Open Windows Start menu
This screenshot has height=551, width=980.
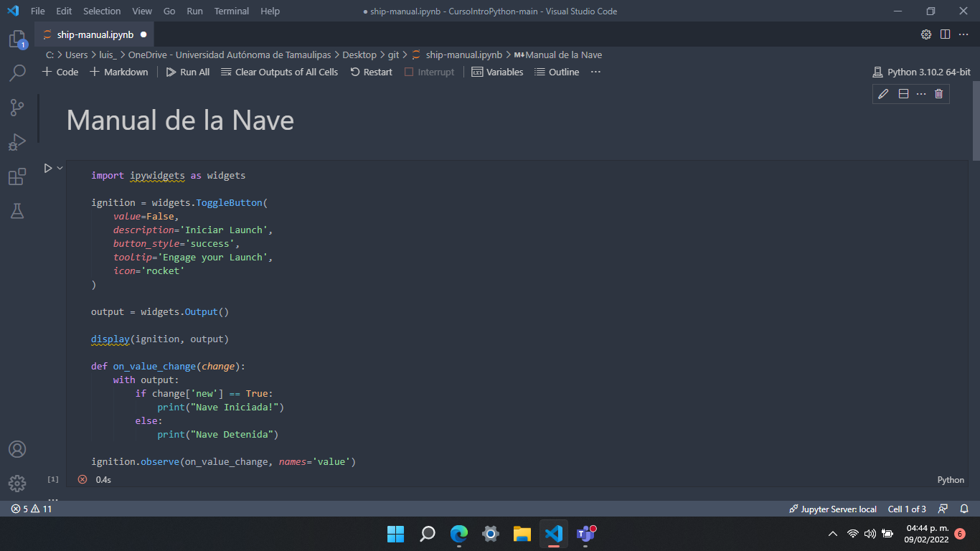(396, 534)
